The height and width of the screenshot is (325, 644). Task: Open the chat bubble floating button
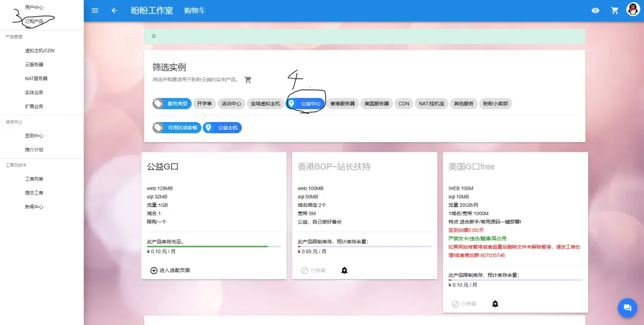pos(627,308)
